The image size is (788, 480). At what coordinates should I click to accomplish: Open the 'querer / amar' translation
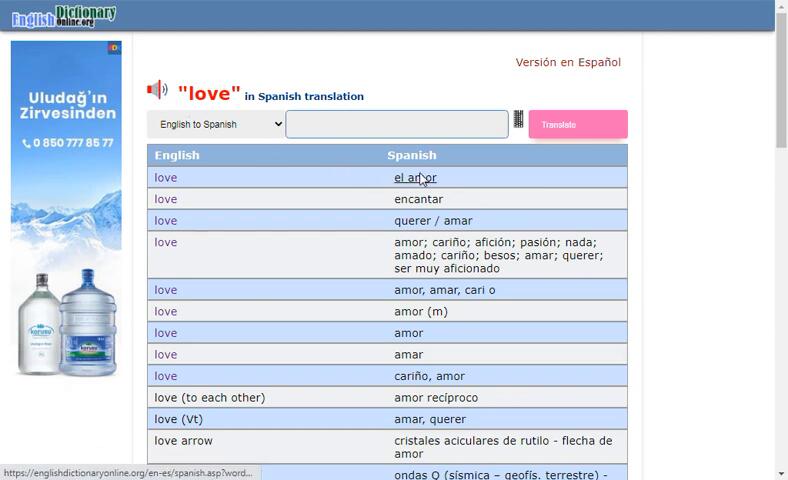pyautogui.click(x=433, y=221)
